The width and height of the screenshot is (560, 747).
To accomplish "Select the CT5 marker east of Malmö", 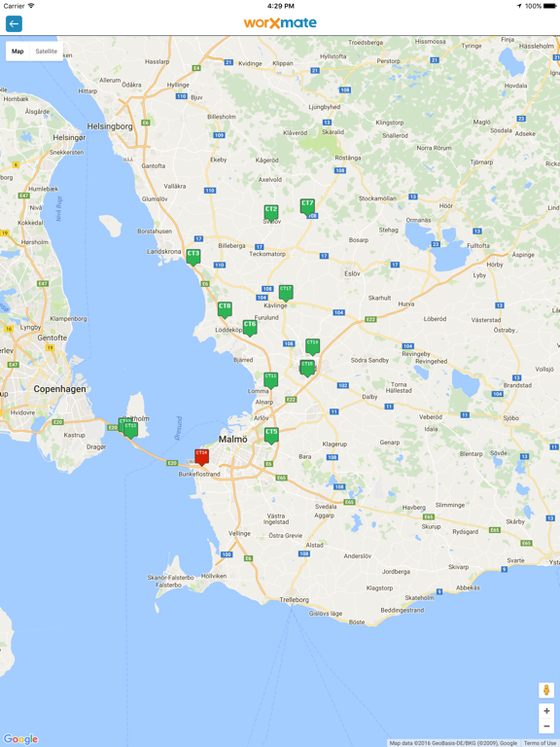I will 271,436.
